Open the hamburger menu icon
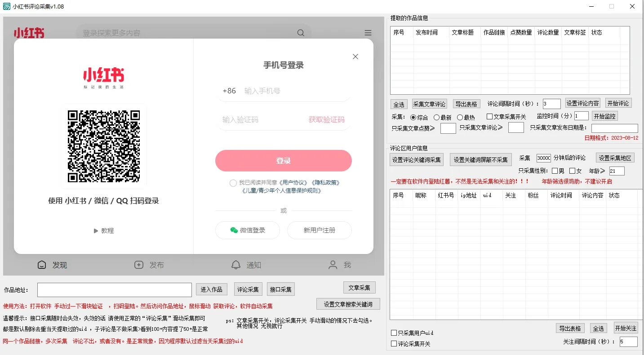Viewport: 644px width, 355px height. point(368,33)
